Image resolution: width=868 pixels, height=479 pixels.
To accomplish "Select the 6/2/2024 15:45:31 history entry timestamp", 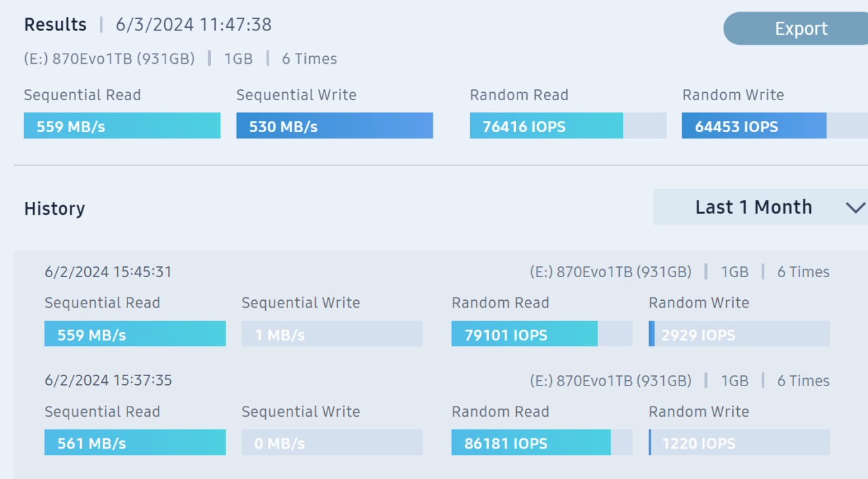I will 108,272.
